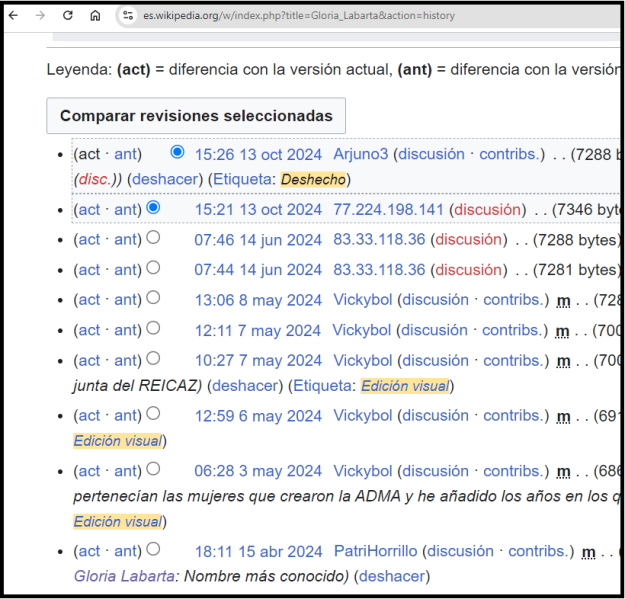Select radio button for 13:06 8 may 2024 revision
625x599 pixels.
coord(153,298)
